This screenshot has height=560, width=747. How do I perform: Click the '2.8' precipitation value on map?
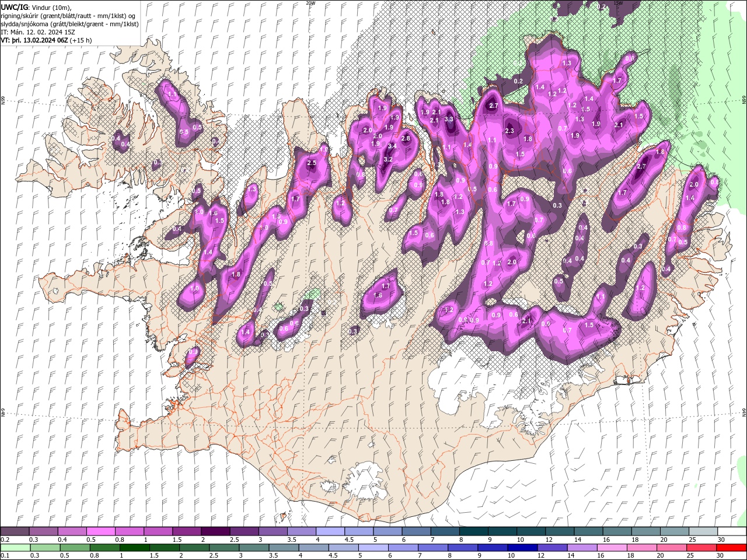pyautogui.click(x=406, y=138)
